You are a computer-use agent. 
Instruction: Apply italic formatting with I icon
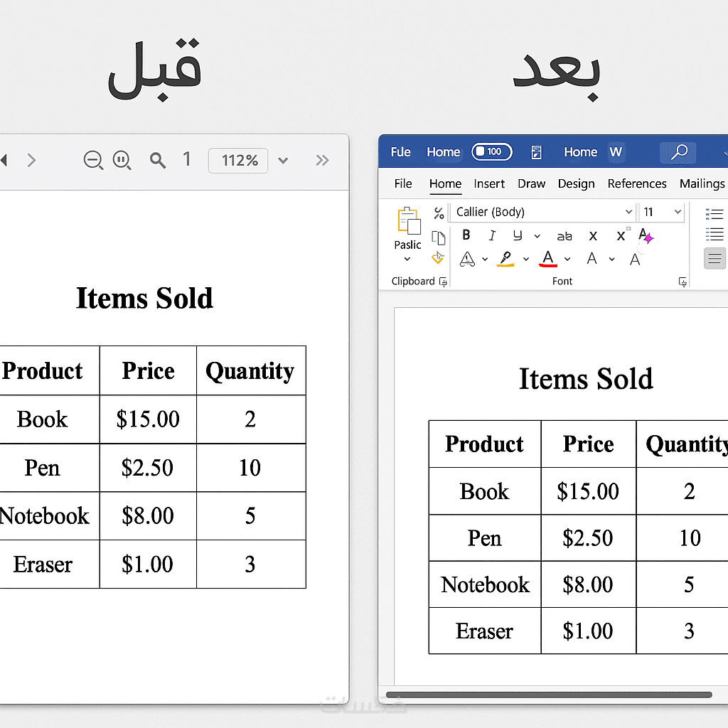(492, 235)
